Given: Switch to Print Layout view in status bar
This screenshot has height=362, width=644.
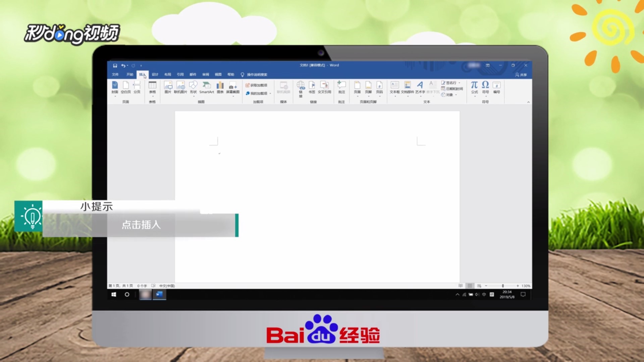Looking at the screenshot, I should click(470, 286).
